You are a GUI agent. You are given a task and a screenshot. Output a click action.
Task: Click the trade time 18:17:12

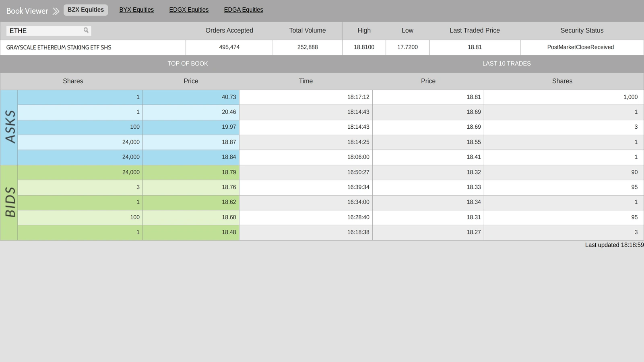coord(358,97)
